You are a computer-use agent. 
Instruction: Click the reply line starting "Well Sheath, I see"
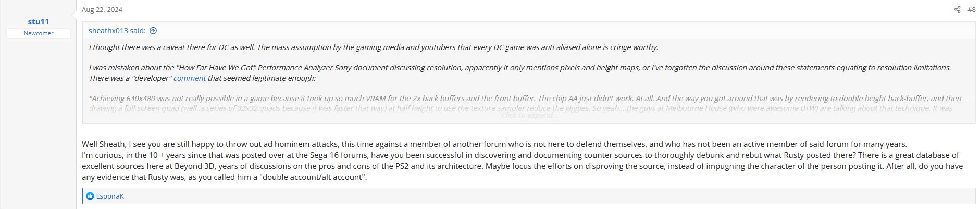pos(494,144)
